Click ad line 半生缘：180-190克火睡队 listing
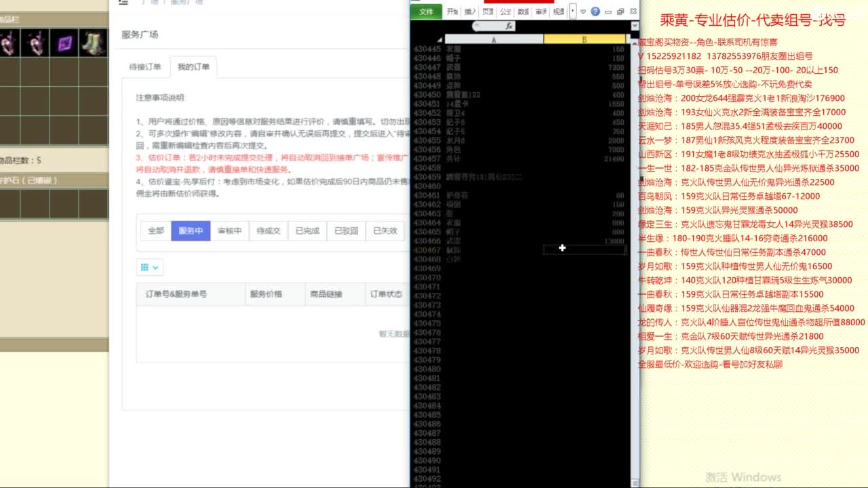868x488 pixels. (732, 238)
